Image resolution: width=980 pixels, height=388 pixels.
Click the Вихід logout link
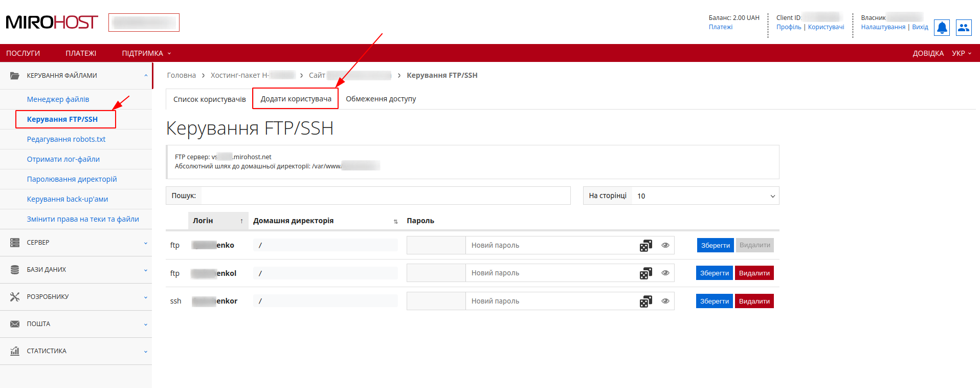(x=920, y=27)
